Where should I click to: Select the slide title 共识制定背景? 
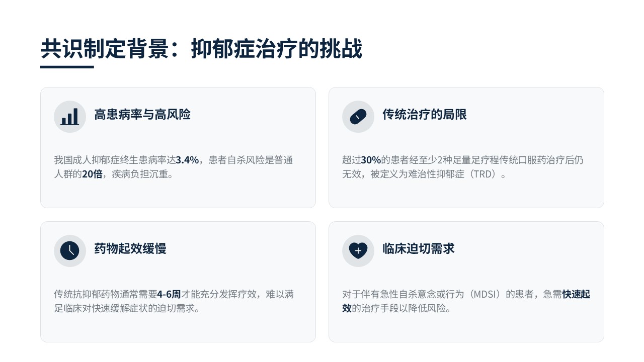[x=201, y=49]
